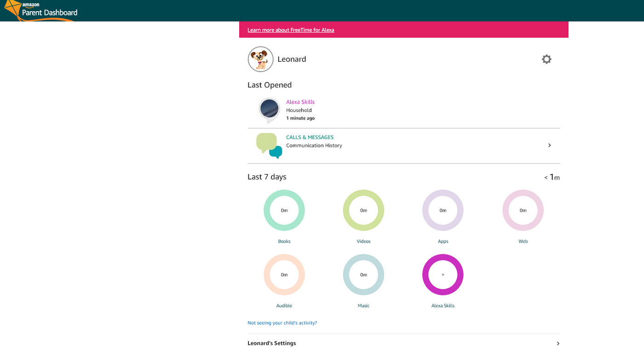Image resolution: width=644 pixels, height=351 pixels.
Task: Click the Last Opened heading
Action: 270,85
